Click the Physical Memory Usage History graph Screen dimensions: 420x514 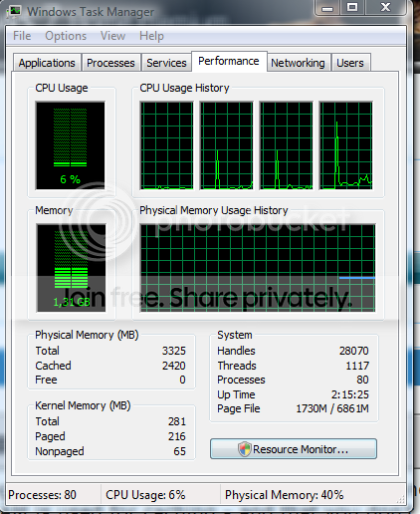click(258, 268)
